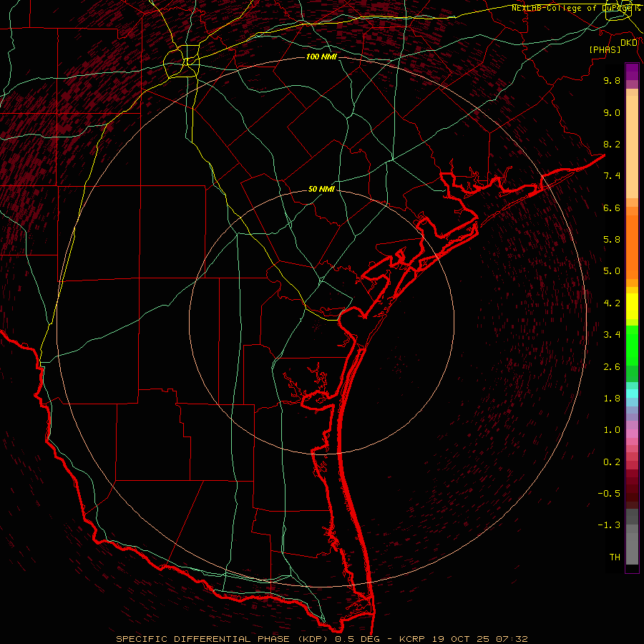Click the "[PHAS]" legend unit label
This screenshot has width=644, height=644.
pos(605,49)
